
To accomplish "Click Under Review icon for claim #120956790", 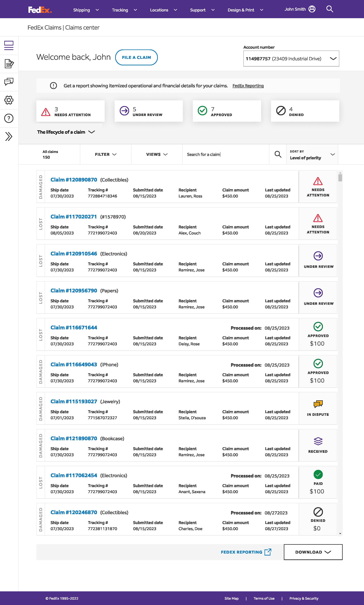I will 318,293.
